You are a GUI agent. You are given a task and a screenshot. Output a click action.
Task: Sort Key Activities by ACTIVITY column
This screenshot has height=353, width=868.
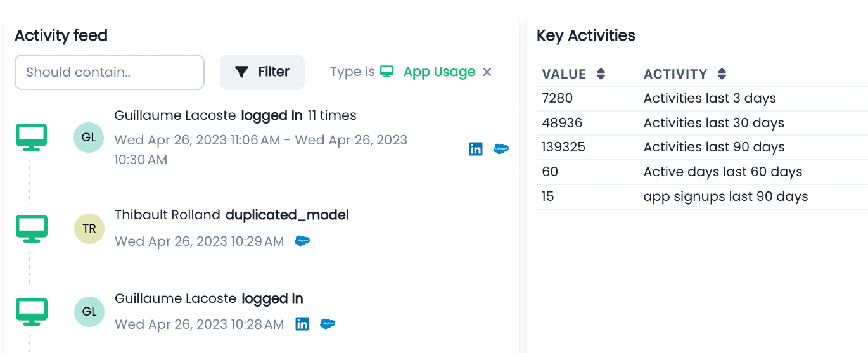point(722,74)
